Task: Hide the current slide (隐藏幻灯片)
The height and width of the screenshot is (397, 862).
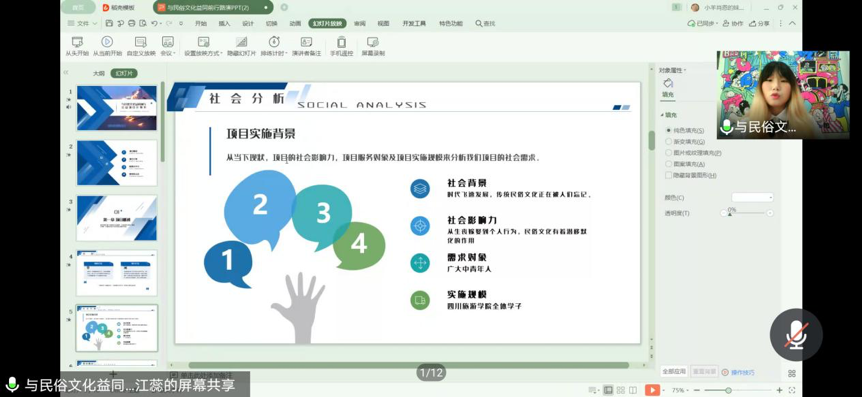Action: click(x=241, y=46)
